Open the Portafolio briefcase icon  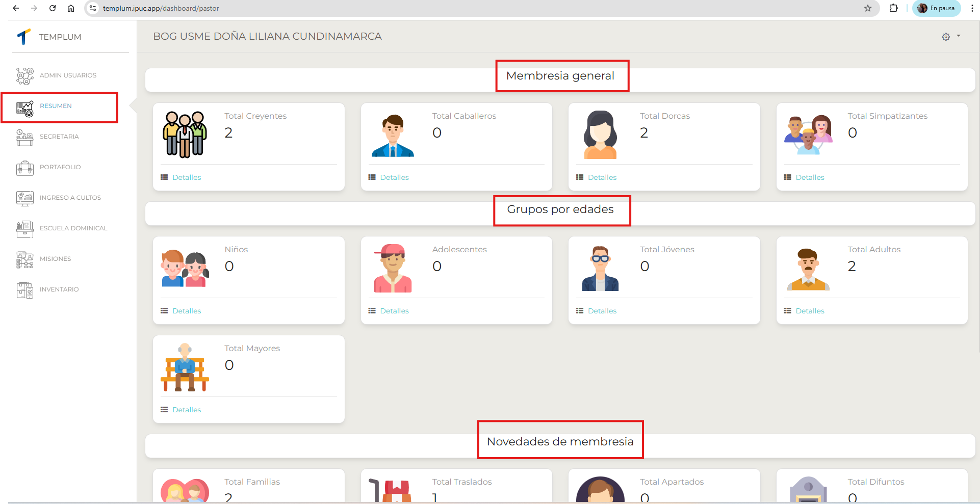[x=24, y=168]
